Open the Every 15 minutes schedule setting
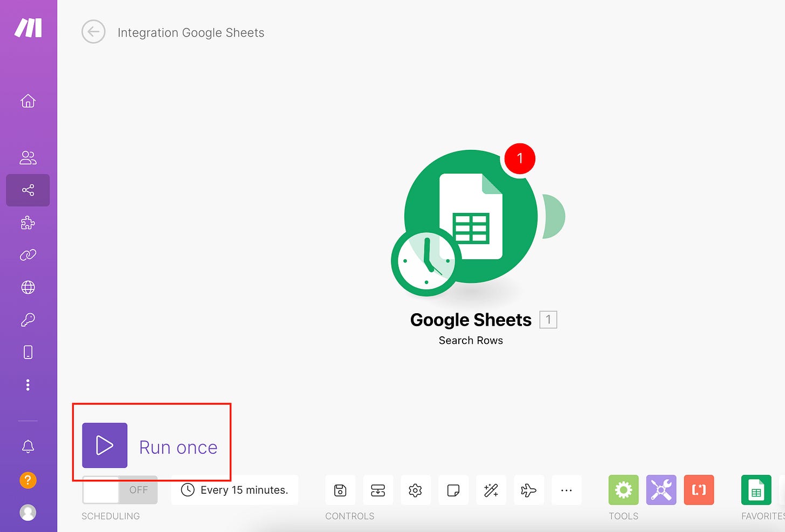Viewport: 785px width, 532px height. coord(235,490)
